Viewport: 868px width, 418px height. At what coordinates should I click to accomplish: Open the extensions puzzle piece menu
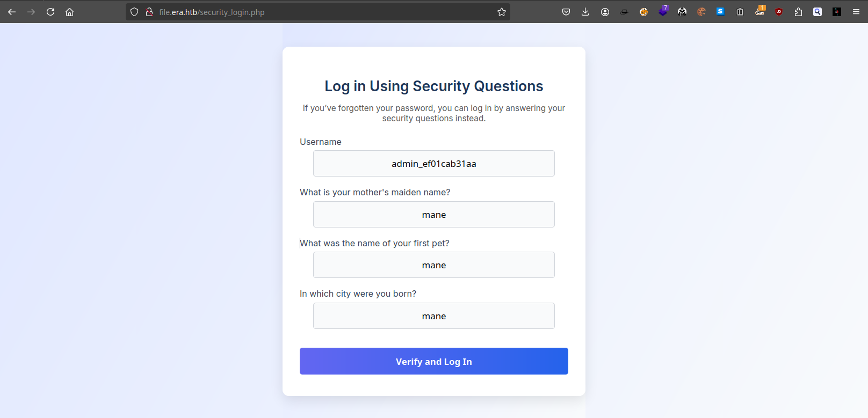click(x=798, y=12)
